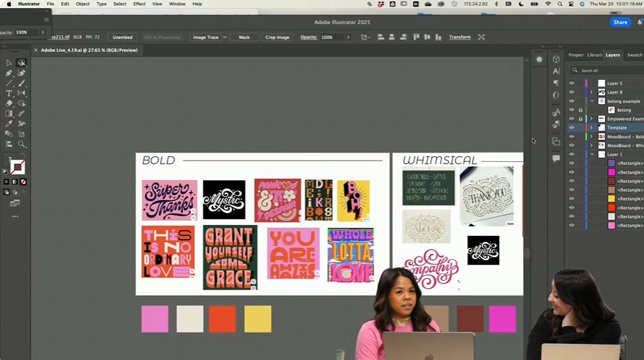Select the Eraser tool
The width and height of the screenshot is (644, 360).
click(9, 103)
